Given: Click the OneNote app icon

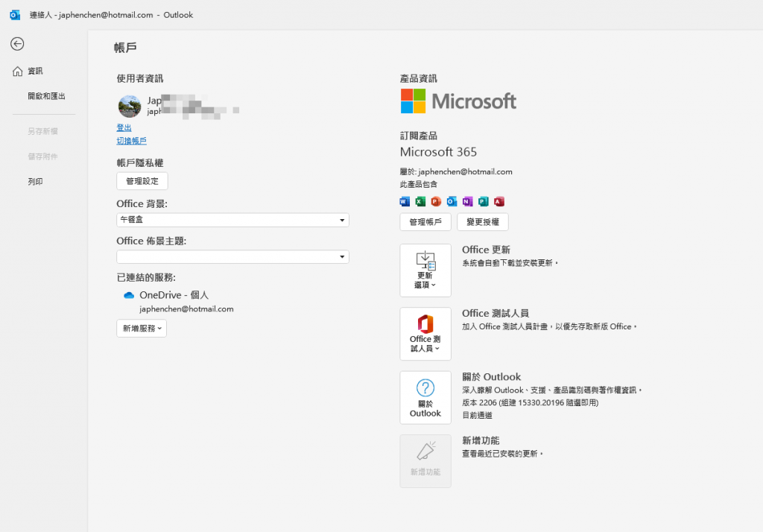Looking at the screenshot, I should pyautogui.click(x=468, y=201).
